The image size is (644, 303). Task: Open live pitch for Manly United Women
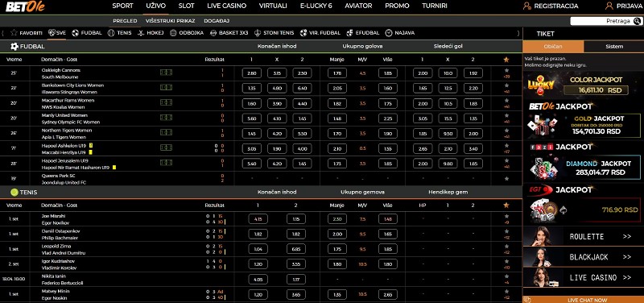point(166,118)
